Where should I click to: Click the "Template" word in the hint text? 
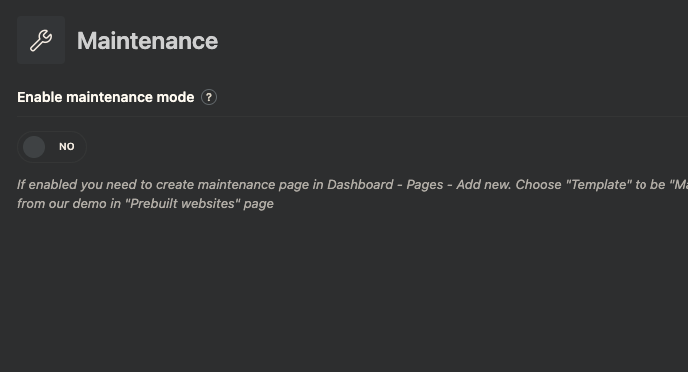coord(598,184)
